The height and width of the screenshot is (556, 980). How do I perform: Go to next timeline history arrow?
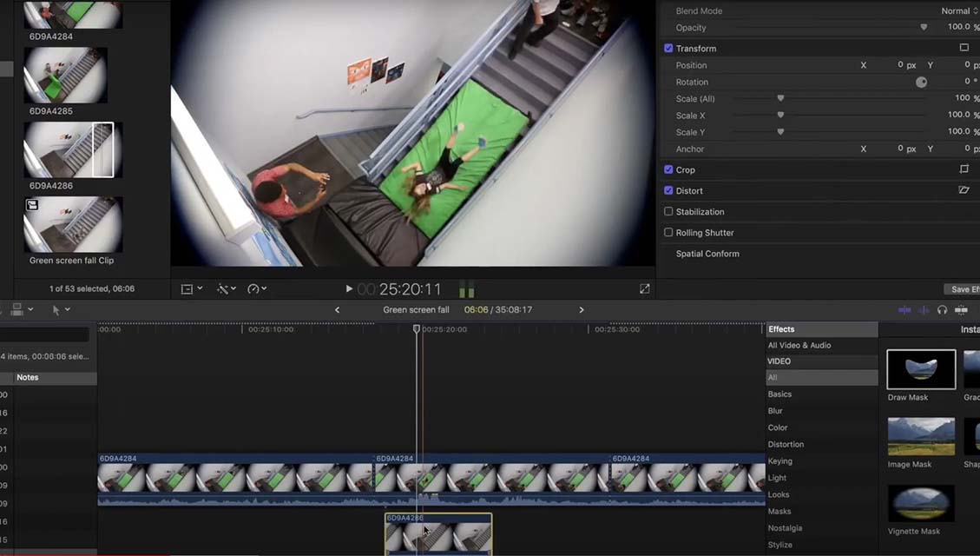582,310
